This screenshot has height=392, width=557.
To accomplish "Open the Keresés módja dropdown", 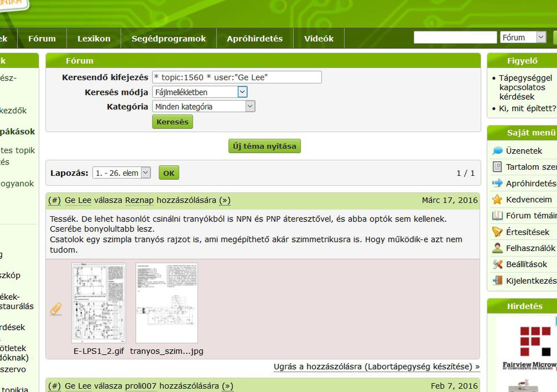I will click(200, 92).
